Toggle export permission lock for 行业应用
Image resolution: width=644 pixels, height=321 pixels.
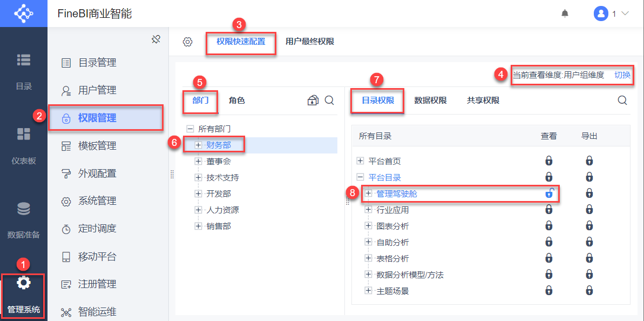tap(589, 210)
